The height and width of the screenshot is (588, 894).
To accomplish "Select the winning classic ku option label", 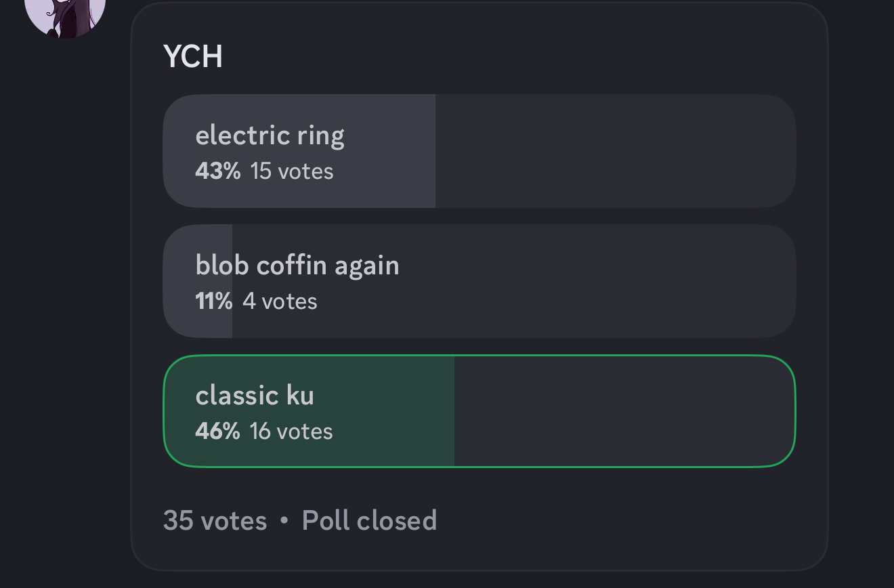I will click(255, 395).
